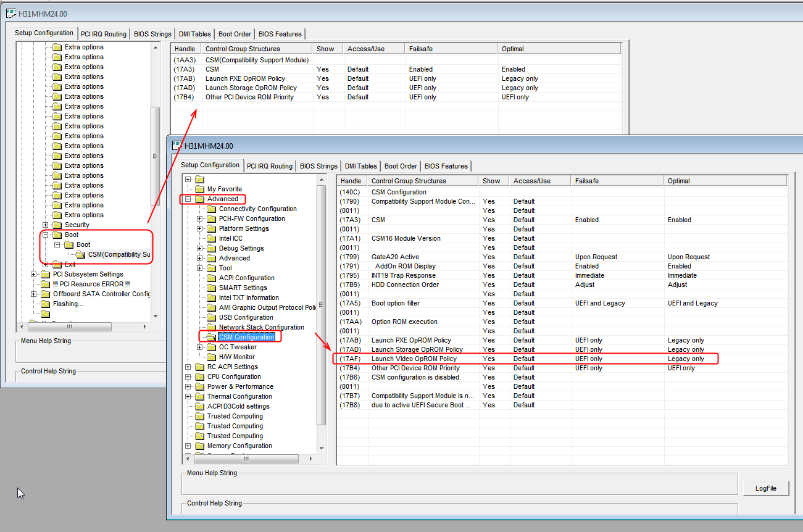Screen dimensions: 803x532
Task: Open BIOS Features tab in front window
Action: click(x=446, y=166)
